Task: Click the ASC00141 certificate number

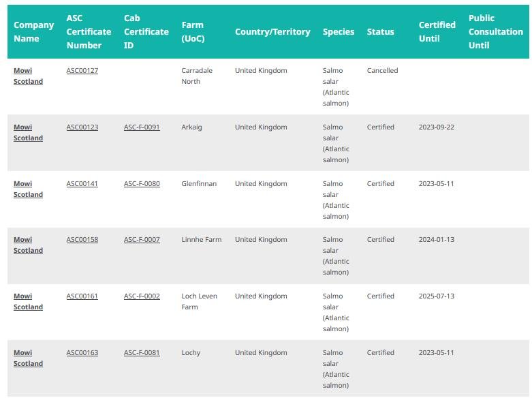Action: point(82,184)
